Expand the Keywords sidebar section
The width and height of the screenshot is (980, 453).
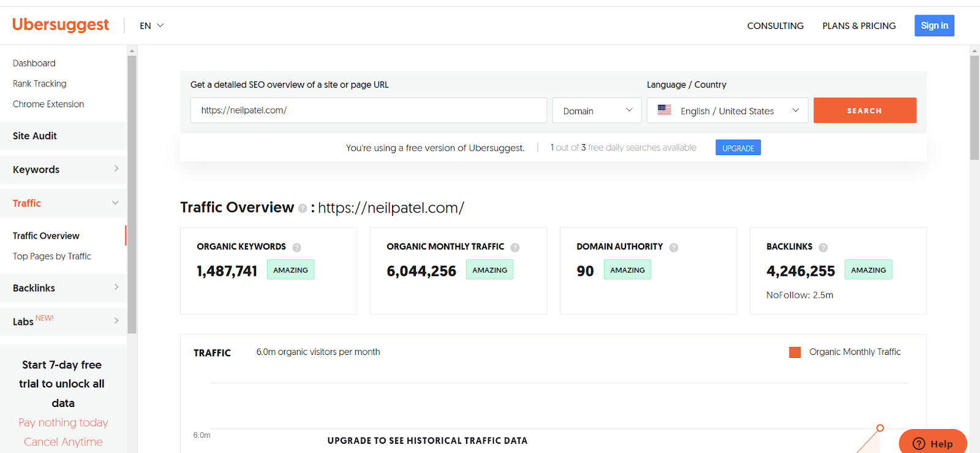[x=64, y=169]
